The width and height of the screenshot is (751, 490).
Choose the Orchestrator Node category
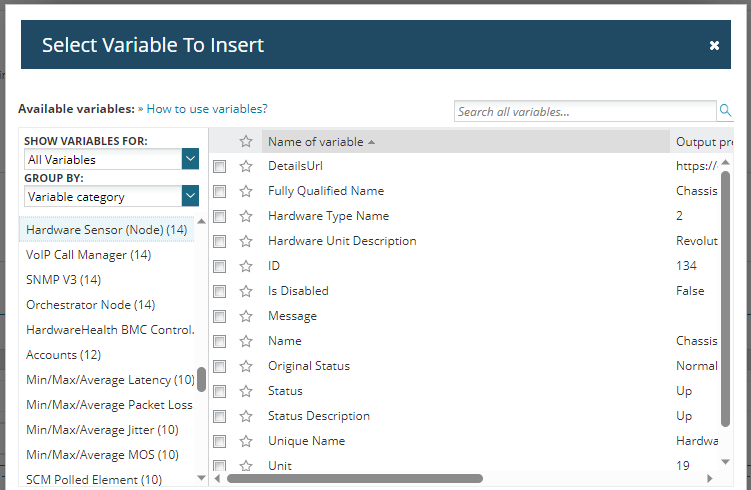tap(90, 305)
